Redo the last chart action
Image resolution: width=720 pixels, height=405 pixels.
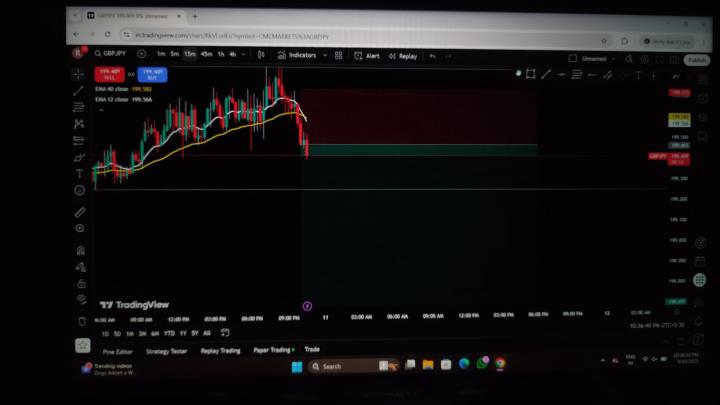pos(448,56)
